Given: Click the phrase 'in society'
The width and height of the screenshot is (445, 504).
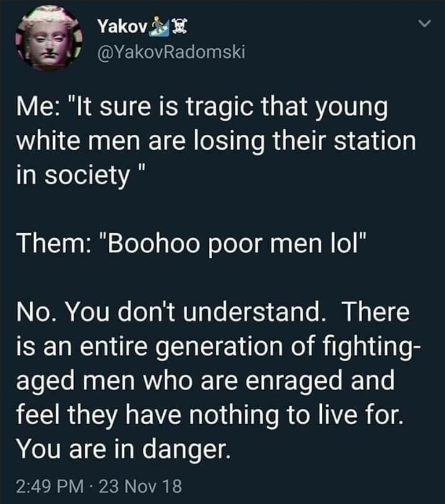Looking at the screenshot, I should point(73,176).
